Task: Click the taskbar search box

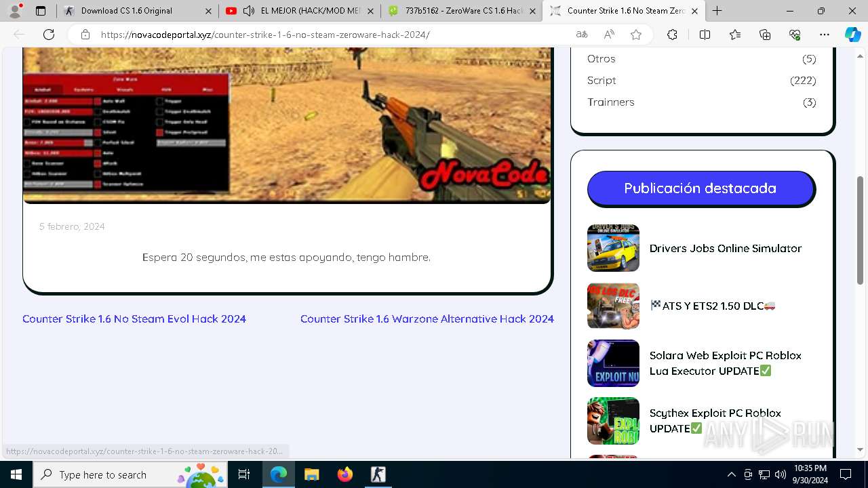Action: [x=130, y=474]
